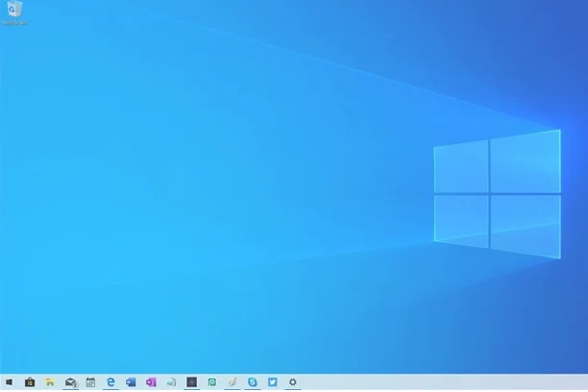This screenshot has height=392, width=588.
Task: Select the Recycle Bin desktop icon
Action: tap(15, 10)
